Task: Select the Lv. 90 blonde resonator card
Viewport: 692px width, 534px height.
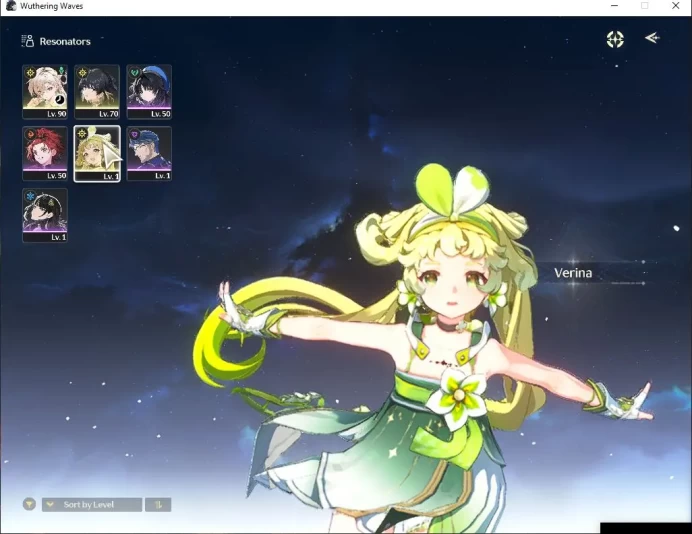Action: click(45, 92)
